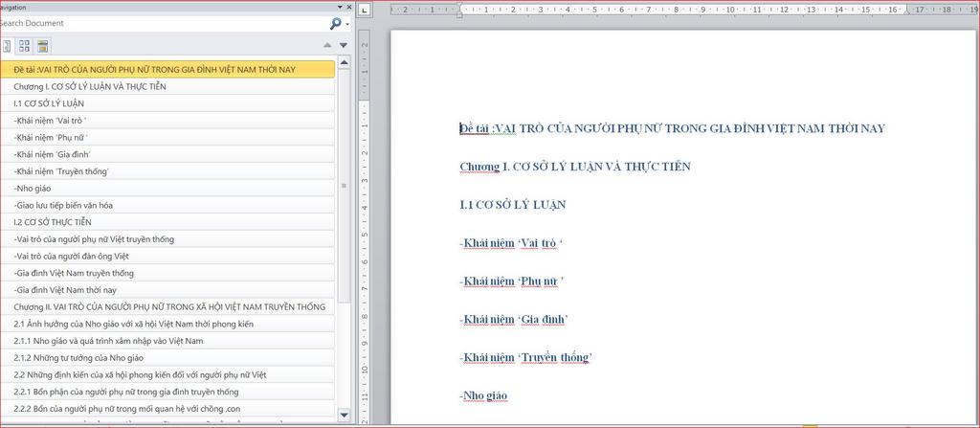
Task: Open '-Gia đình Việt Nam thời nay' heading
Action: pyautogui.click(x=167, y=290)
